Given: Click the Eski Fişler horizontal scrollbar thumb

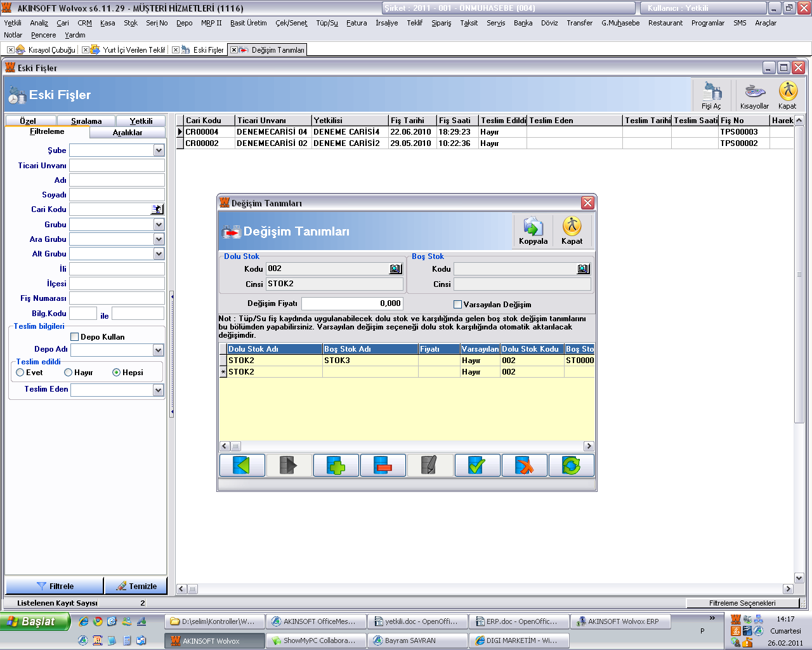Looking at the screenshot, I should [x=192, y=589].
